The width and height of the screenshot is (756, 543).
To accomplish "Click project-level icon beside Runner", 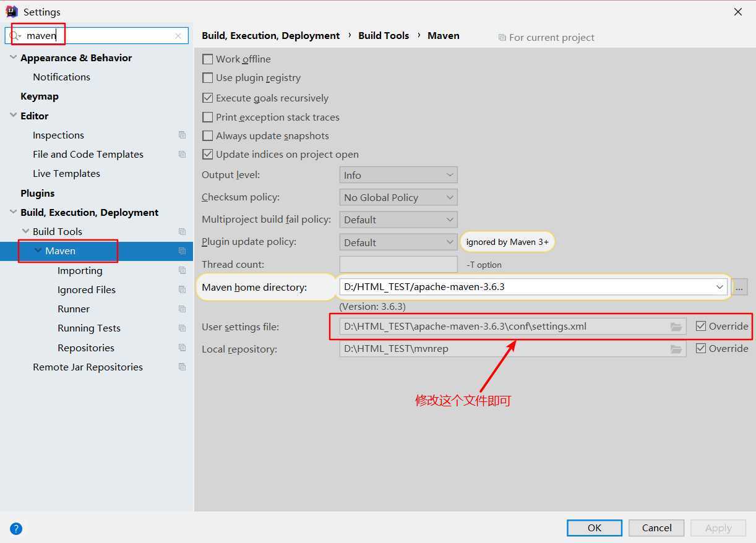I will [x=182, y=309].
